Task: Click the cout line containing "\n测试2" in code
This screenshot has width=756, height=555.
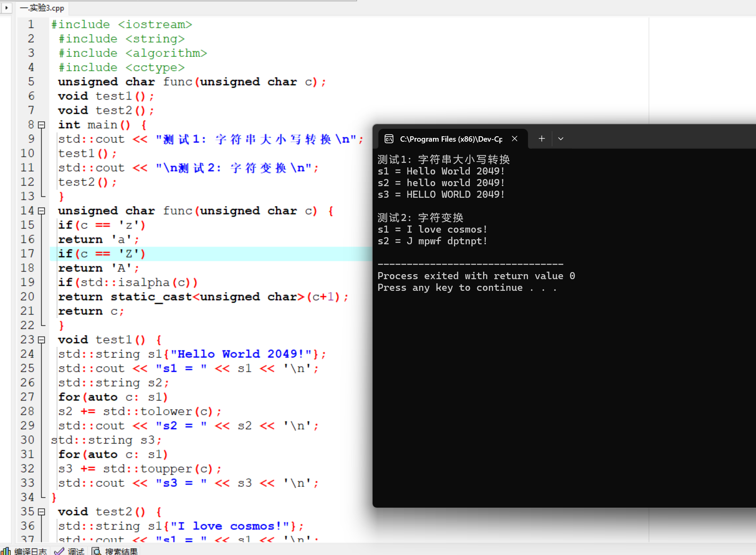Action: click(189, 168)
